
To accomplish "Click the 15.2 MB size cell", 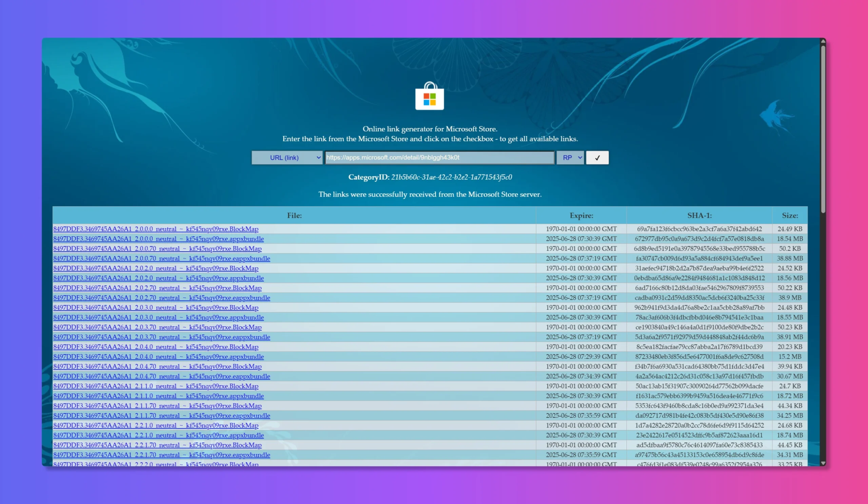I will (x=790, y=356).
